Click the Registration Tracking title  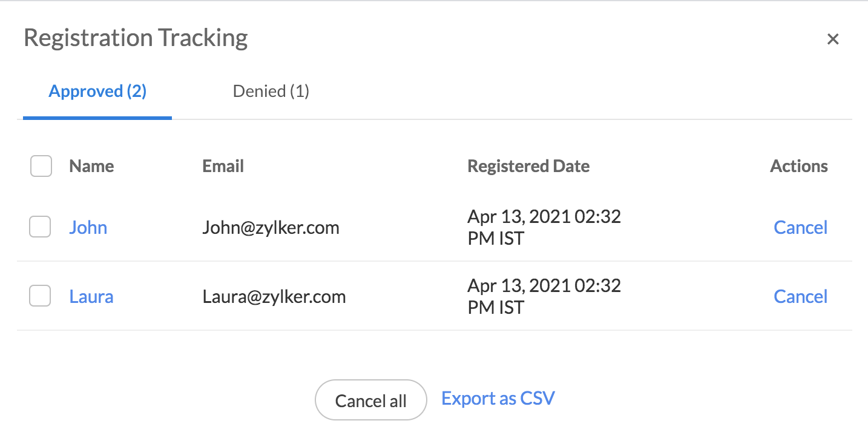coord(136,38)
